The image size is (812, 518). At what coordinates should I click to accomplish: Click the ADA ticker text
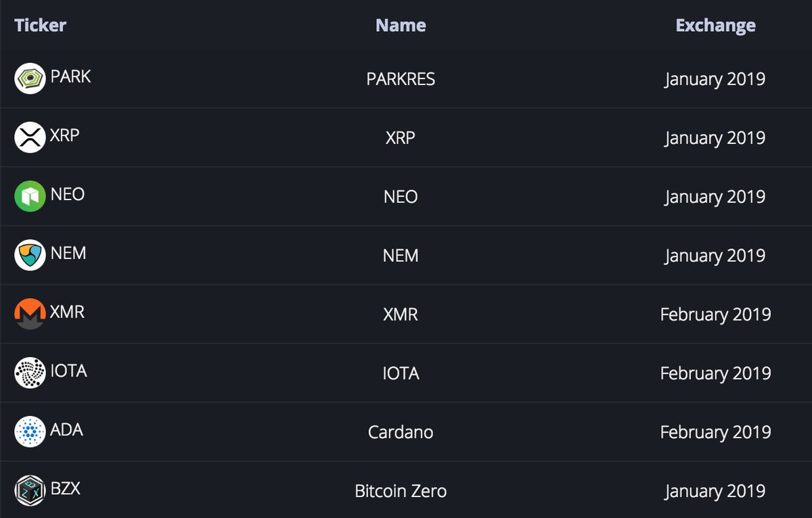tap(66, 429)
